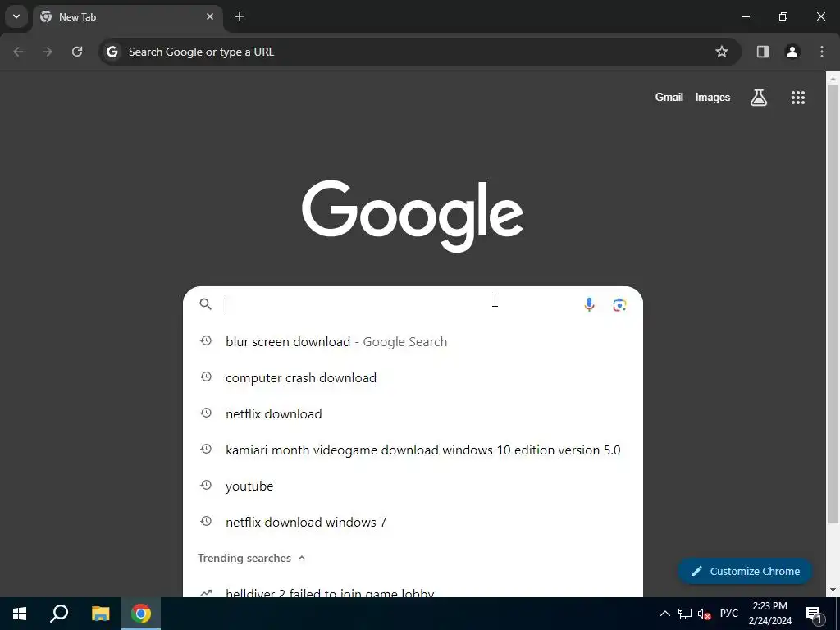
Task: Click the Google G icon in address bar
Action: 112,52
